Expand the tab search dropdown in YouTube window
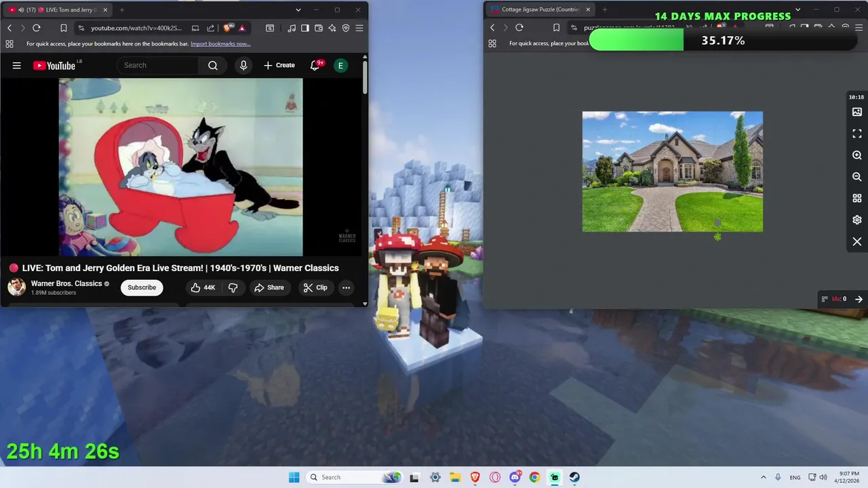 click(298, 9)
